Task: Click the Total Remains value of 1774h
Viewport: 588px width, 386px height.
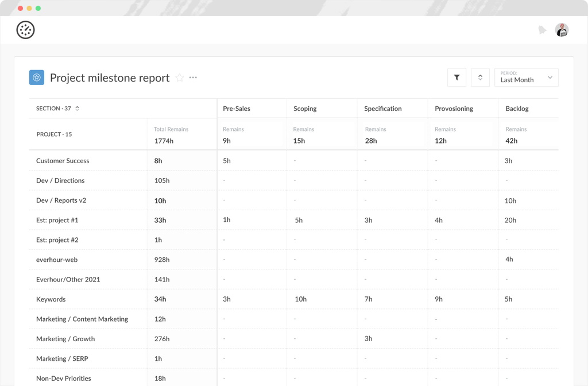Action: click(x=164, y=140)
